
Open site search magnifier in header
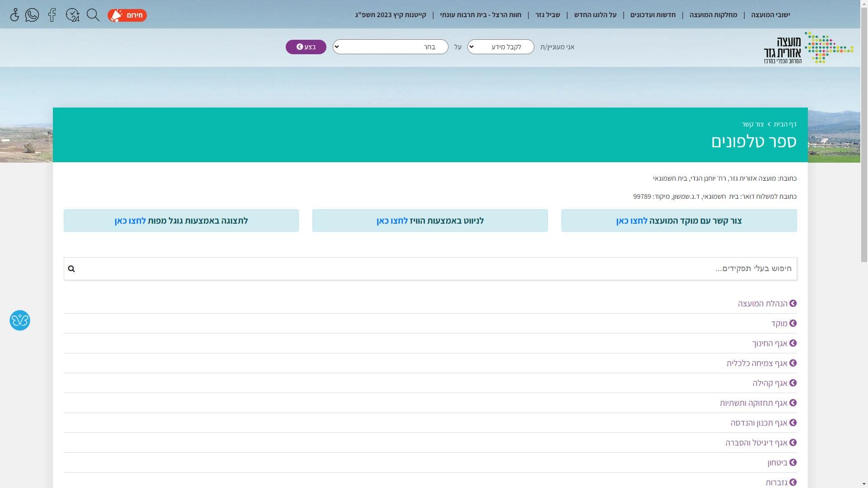(93, 15)
